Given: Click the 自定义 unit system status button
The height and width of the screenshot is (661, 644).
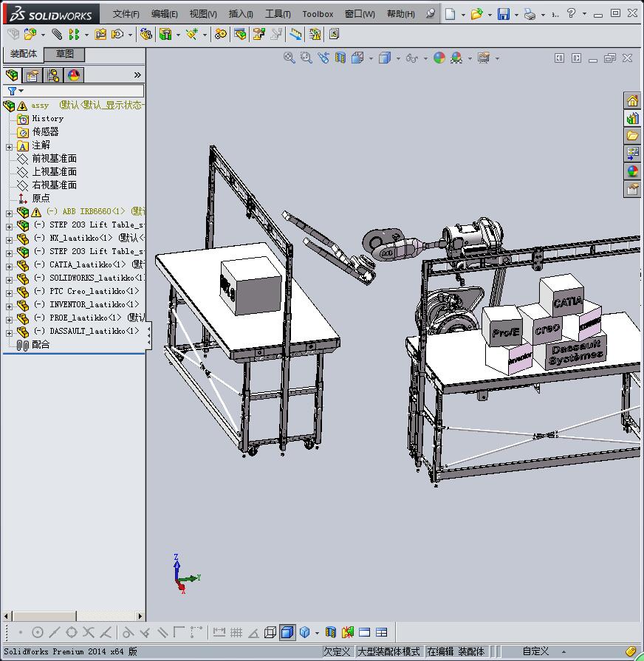Looking at the screenshot, I should [x=535, y=651].
